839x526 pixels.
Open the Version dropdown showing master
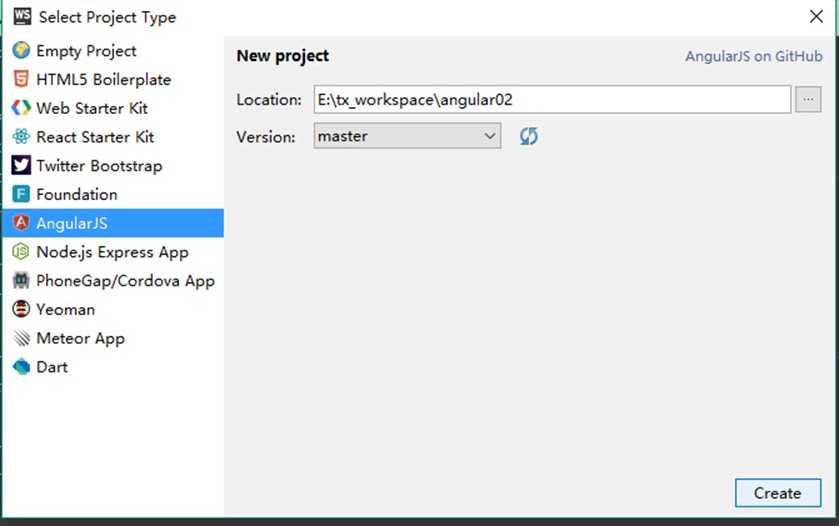pos(407,136)
